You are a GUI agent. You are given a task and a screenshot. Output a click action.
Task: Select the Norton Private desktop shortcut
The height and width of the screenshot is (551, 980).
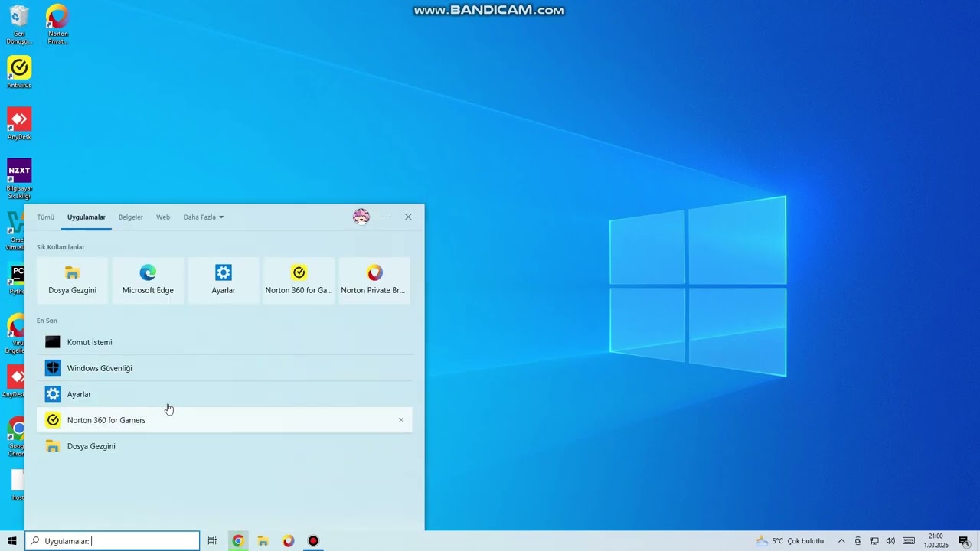point(57,25)
